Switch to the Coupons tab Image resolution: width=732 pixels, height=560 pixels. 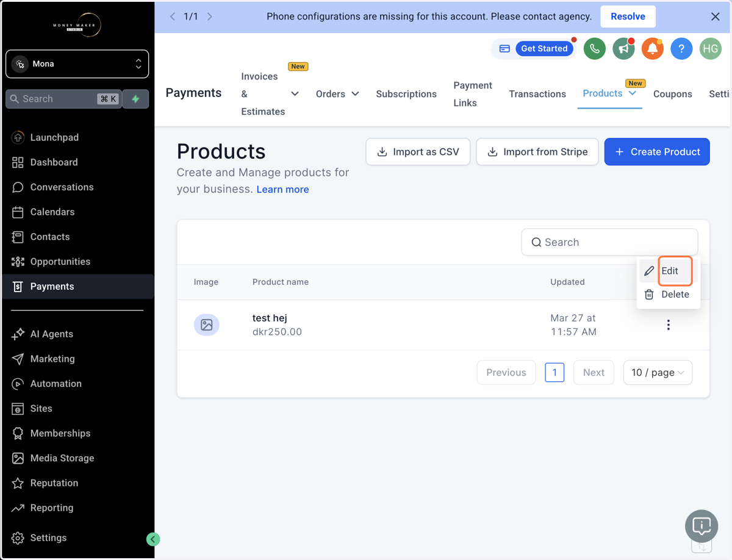[672, 94]
